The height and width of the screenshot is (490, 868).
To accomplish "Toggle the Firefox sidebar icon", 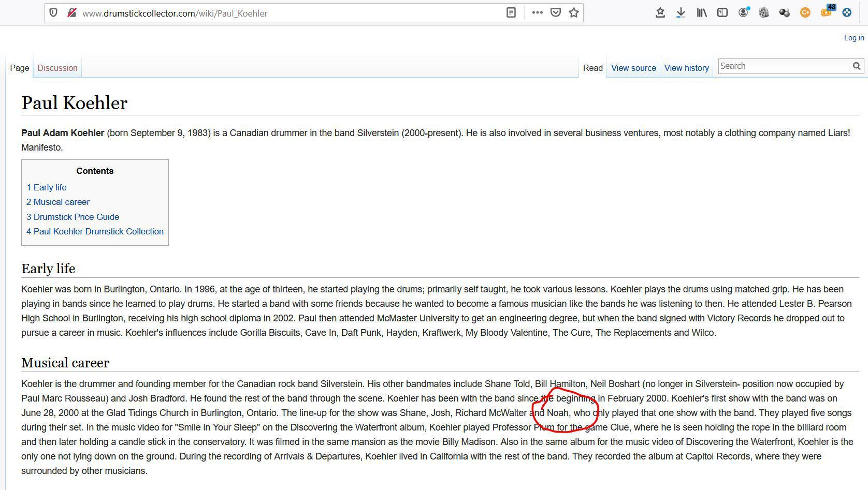I will pos(722,13).
